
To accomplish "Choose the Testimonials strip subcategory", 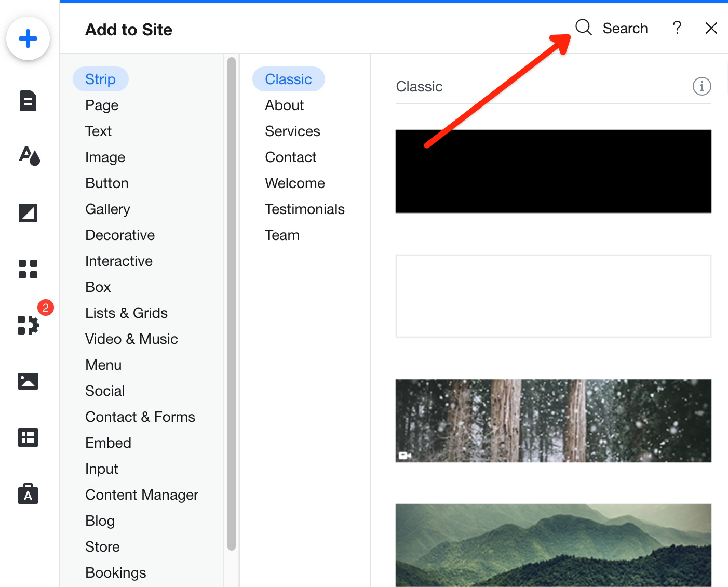I will pos(304,209).
